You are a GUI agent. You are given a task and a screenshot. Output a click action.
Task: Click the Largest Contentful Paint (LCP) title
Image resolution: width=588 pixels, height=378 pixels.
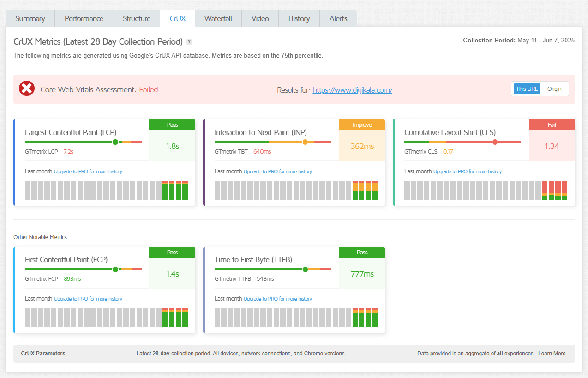click(71, 132)
